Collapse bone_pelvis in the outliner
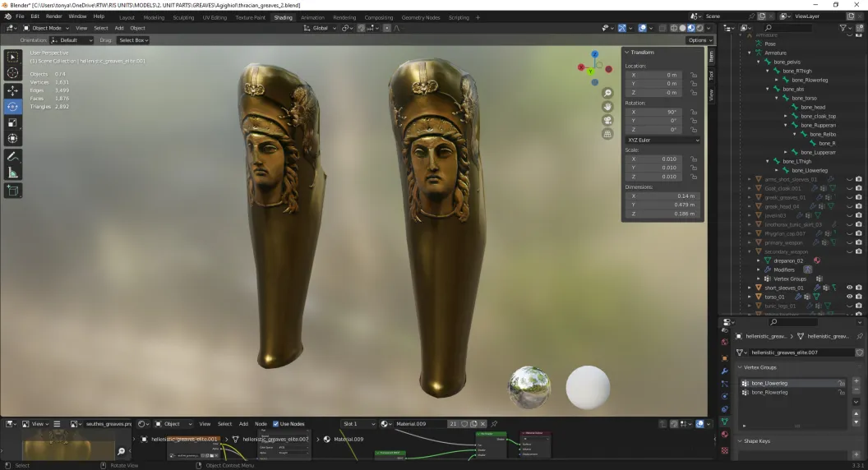868x470 pixels. tap(759, 62)
